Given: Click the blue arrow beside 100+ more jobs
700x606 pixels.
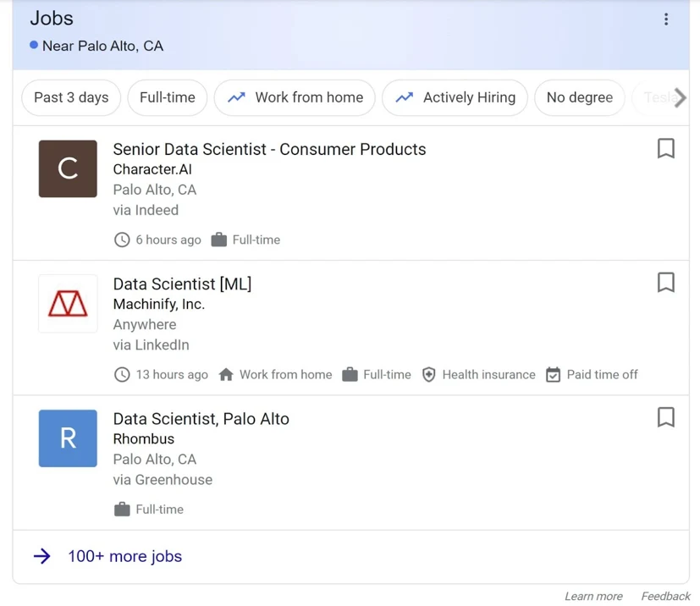Looking at the screenshot, I should [41, 556].
